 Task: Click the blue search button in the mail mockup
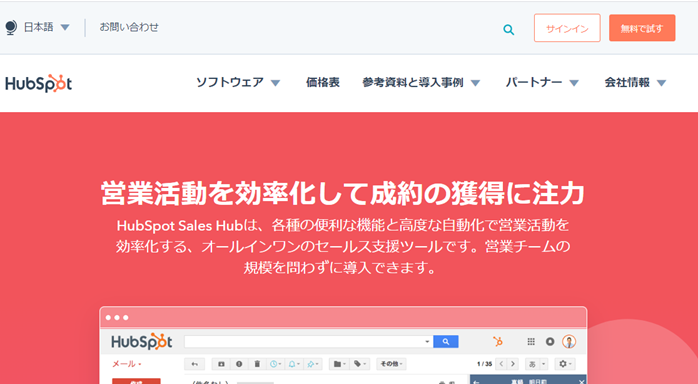446,341
